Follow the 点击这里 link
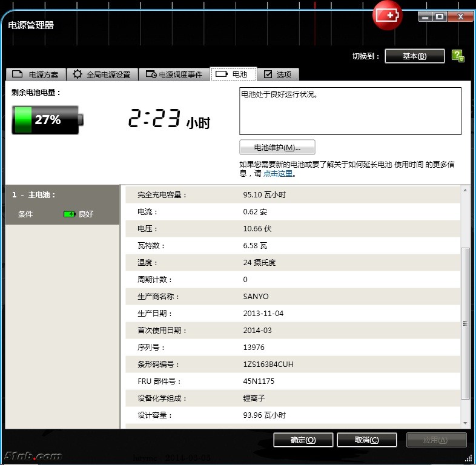Viewport: 476px width, 465px height. coord(278,174)
